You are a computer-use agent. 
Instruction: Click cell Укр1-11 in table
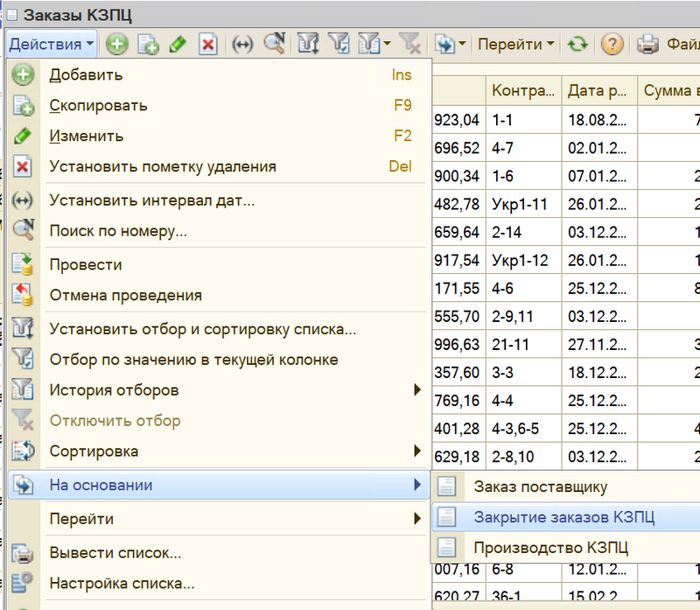(x=523, y=204)
